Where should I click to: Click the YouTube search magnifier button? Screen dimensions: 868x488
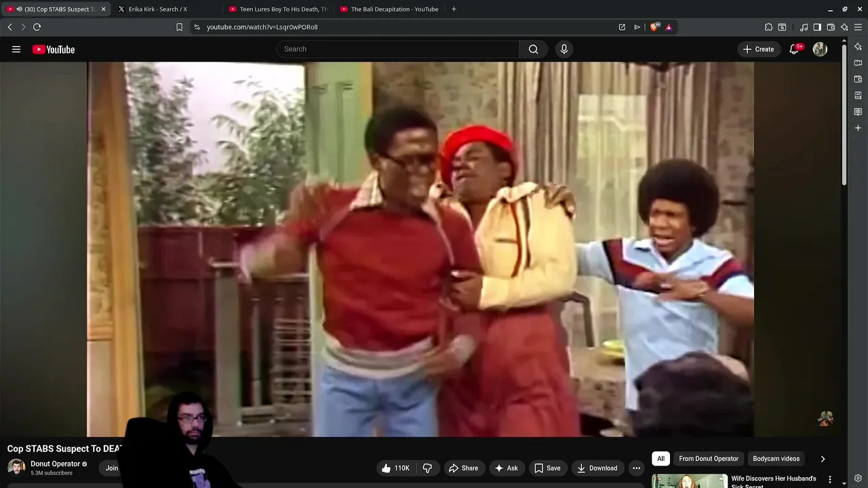click(534, 49)
